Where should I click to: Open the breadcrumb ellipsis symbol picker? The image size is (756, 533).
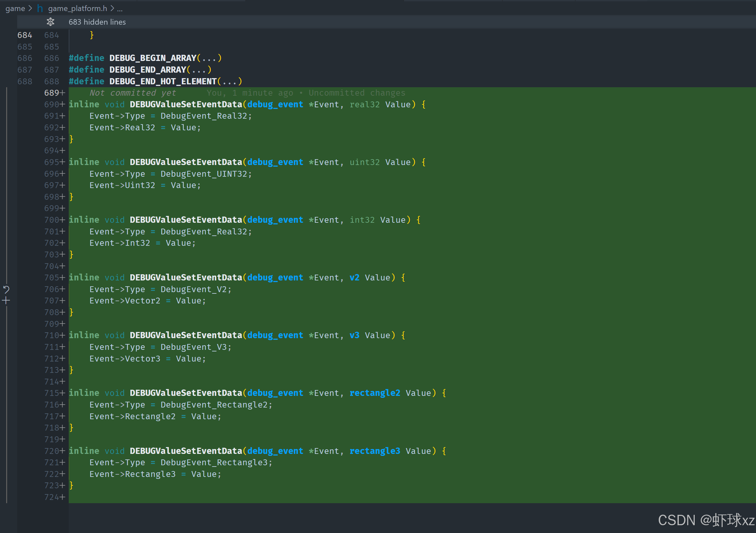pyautogui.click(x=120, y=9)
